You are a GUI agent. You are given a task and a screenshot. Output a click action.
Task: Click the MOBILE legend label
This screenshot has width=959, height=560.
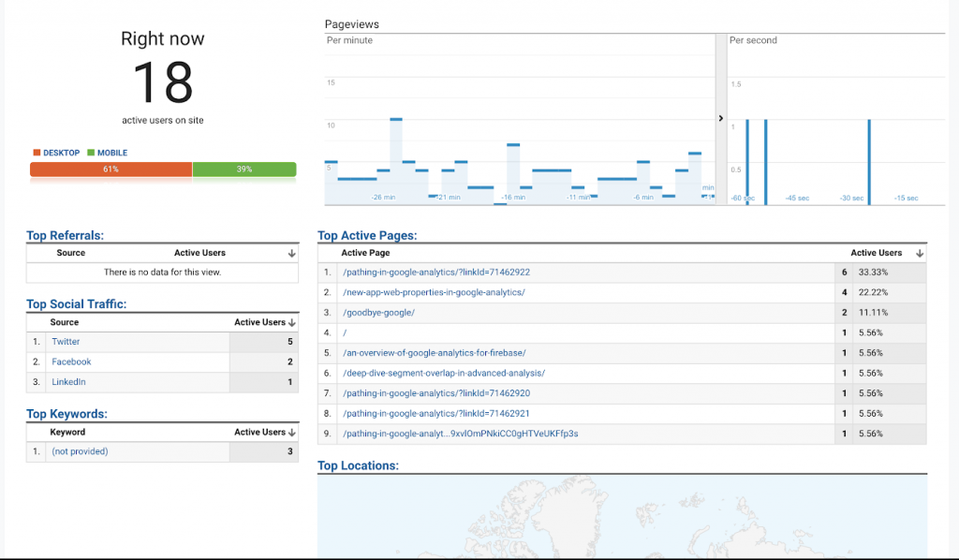[112, 153]
